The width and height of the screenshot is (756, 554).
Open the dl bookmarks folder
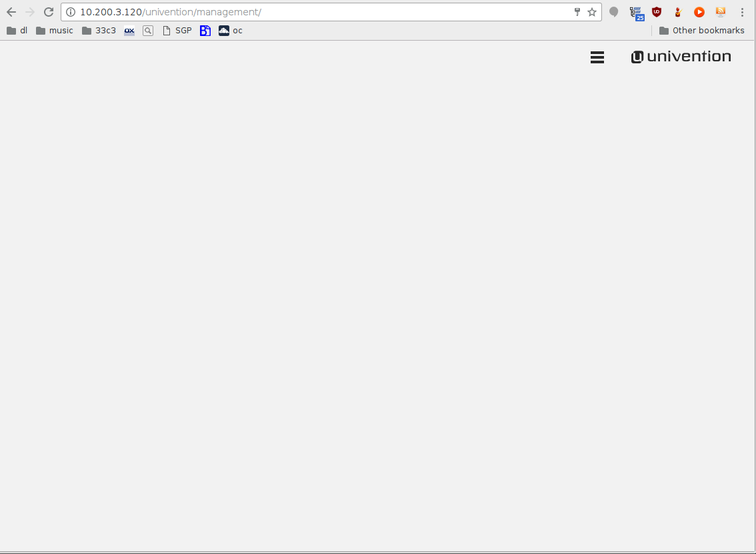(x=17, y=31)
